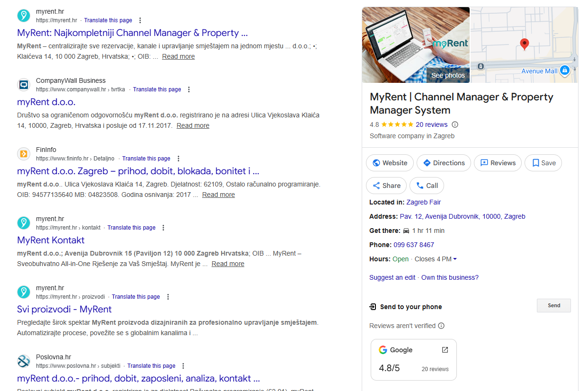Viewport: 588px width, 391px height.
Task: Click the red map pin marker
Action: [x=524, y=44]
